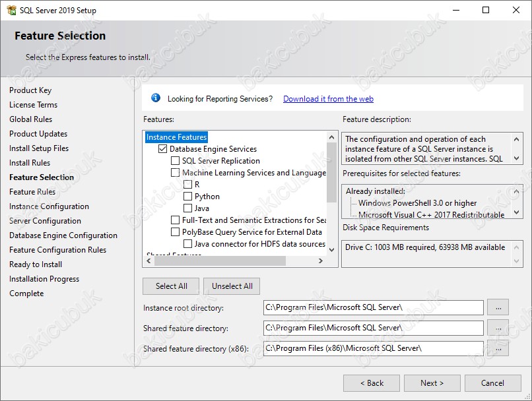Tick the R language checkbox
532x401 pixels.
pyautogui.click(x=187, y=185)
